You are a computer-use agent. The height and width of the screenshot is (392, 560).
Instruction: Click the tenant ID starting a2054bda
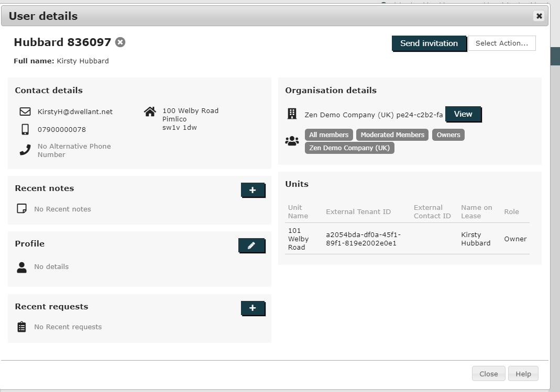(x=363, y=239)
